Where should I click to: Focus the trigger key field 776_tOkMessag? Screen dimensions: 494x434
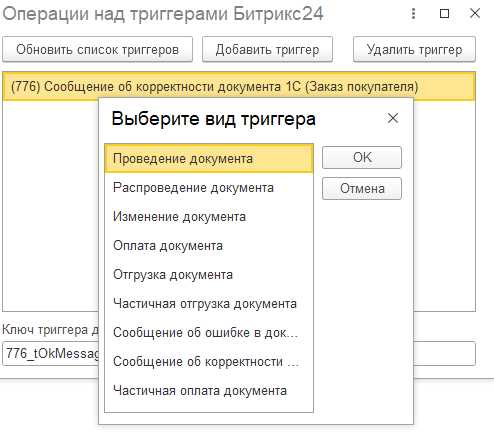point(51,353)
